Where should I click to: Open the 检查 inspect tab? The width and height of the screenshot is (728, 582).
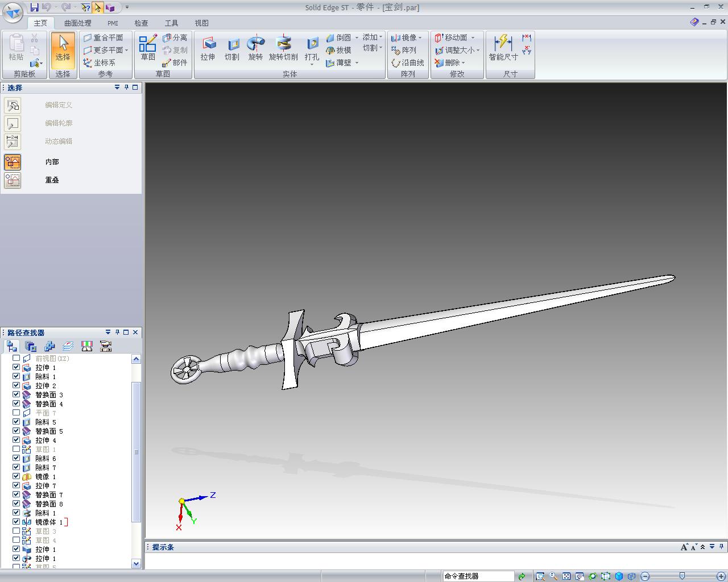(x=141, y=23)
